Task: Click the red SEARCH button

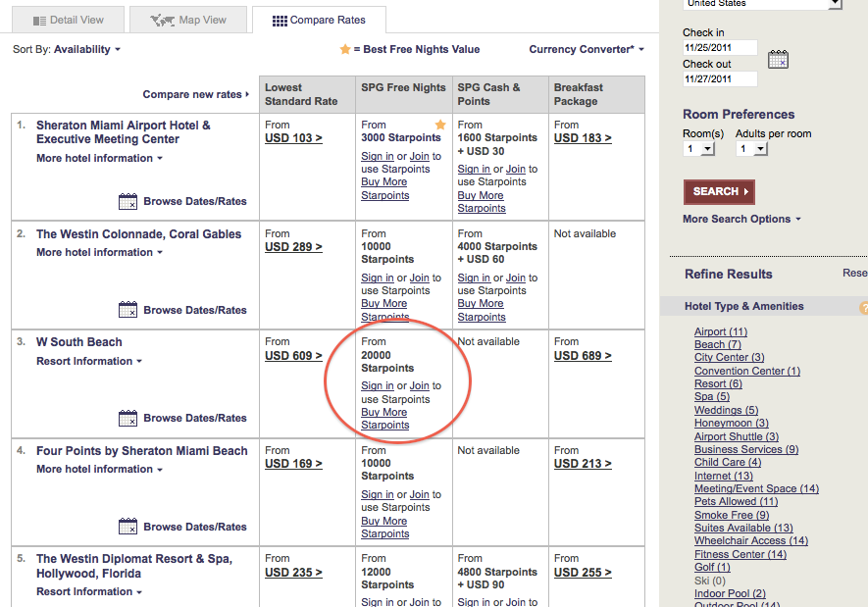Action: point(719,192)
